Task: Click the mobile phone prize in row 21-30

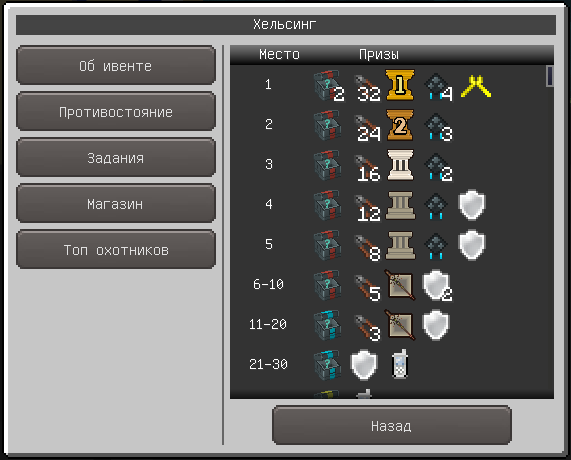Action: click(400, 364)
